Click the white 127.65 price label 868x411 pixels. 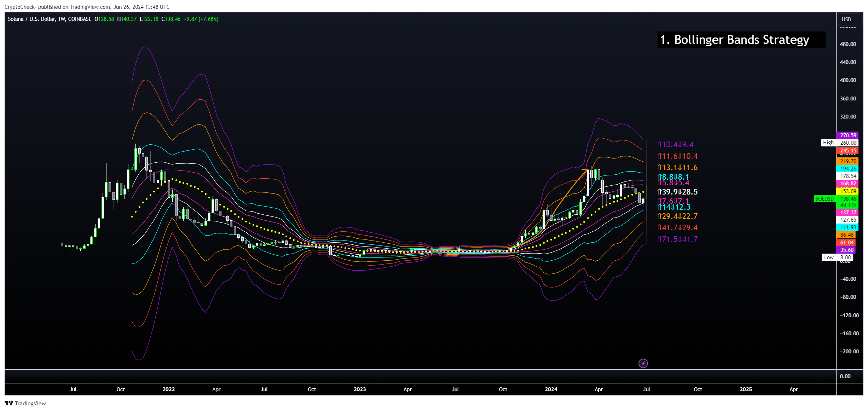[x=848, y=220]
